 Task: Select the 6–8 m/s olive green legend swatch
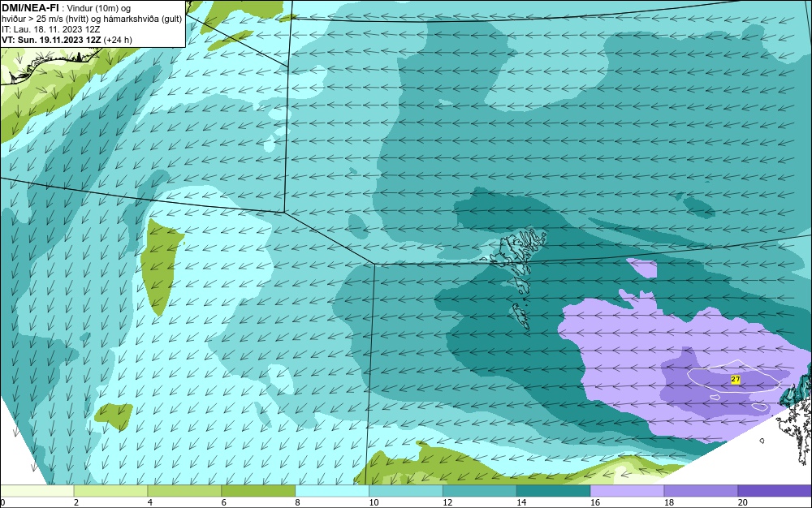258,490
